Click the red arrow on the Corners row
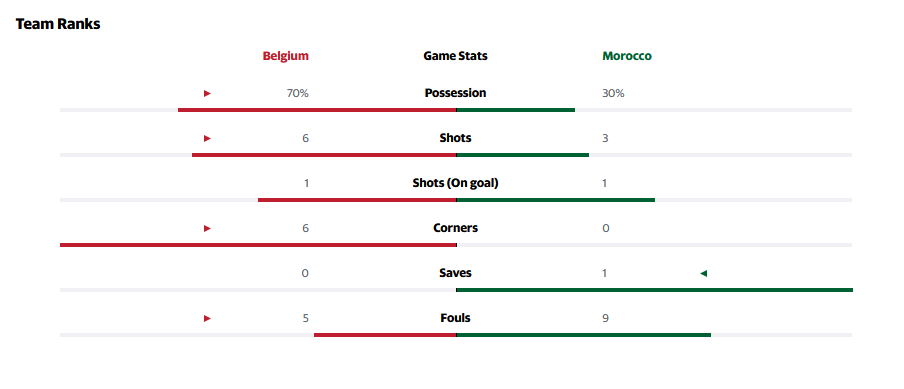 pos(208,229)
